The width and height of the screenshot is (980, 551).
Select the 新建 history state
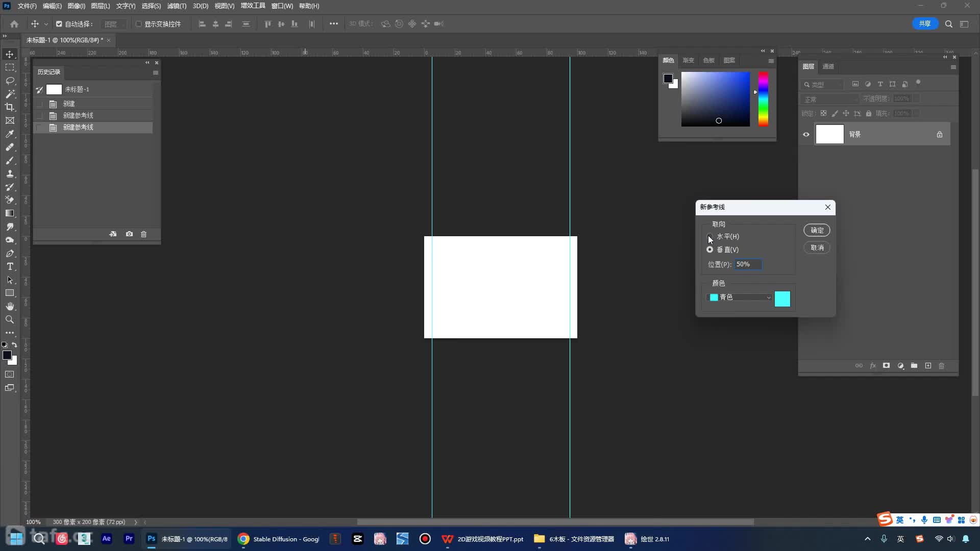point(93,104)
